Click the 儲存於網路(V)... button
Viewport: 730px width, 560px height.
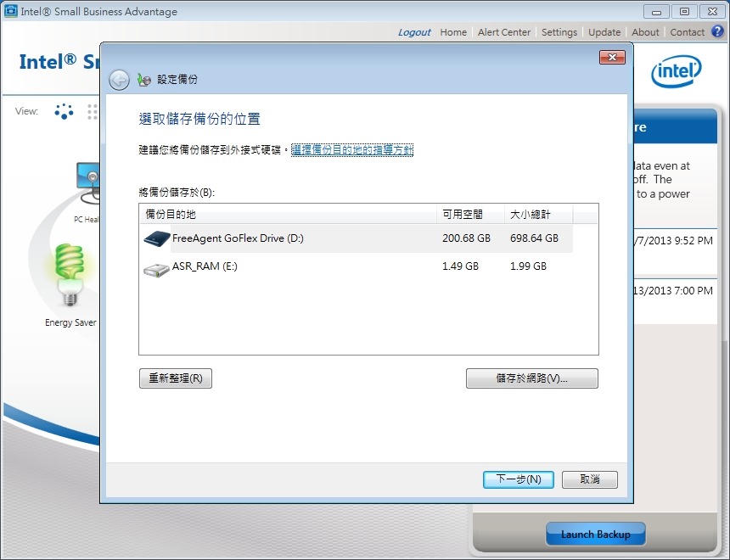point(531,378)
